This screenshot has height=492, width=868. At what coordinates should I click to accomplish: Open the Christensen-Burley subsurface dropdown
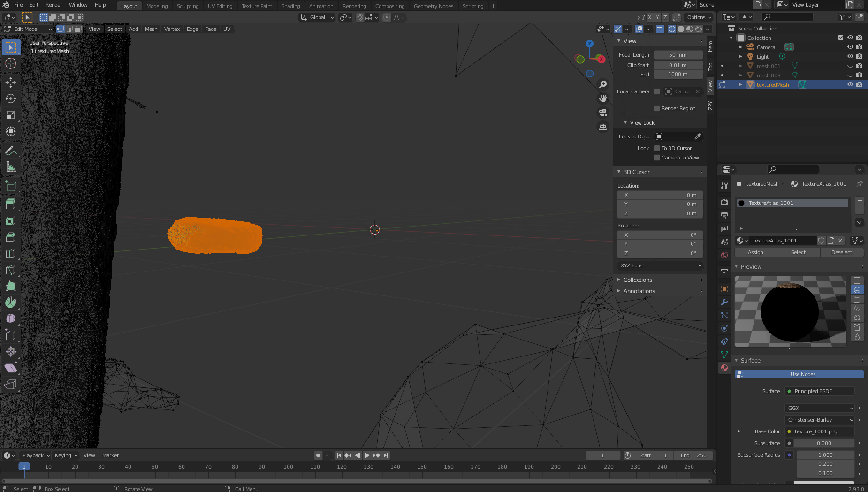(x=820, y=420)
